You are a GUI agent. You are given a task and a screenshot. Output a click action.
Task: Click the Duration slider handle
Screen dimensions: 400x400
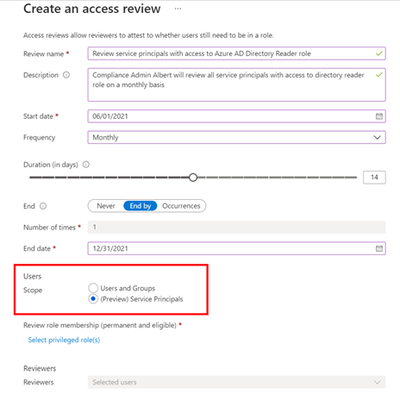193,177
